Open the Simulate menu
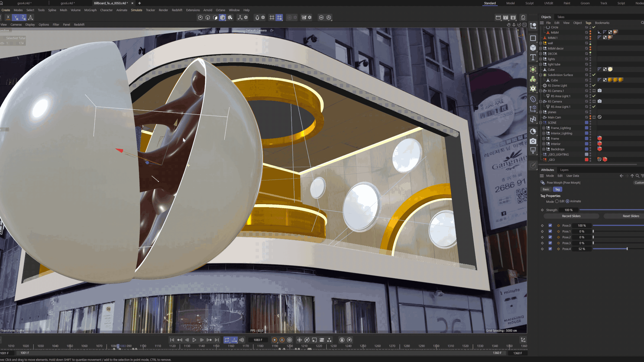Viewport: 644px width, 362px height. point(136,10)
